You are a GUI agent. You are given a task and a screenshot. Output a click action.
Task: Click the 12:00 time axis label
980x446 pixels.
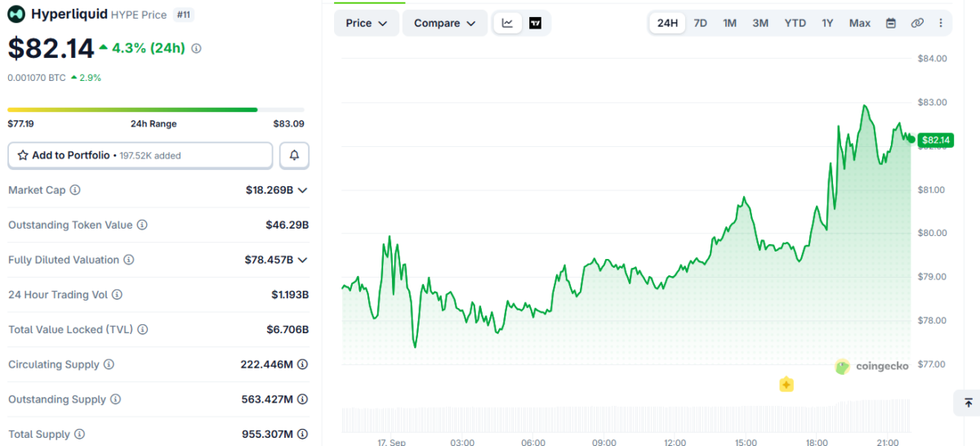[675, 442]
